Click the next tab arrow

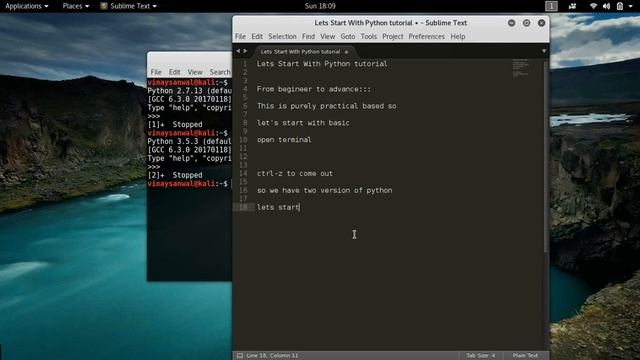click(245, 51)
